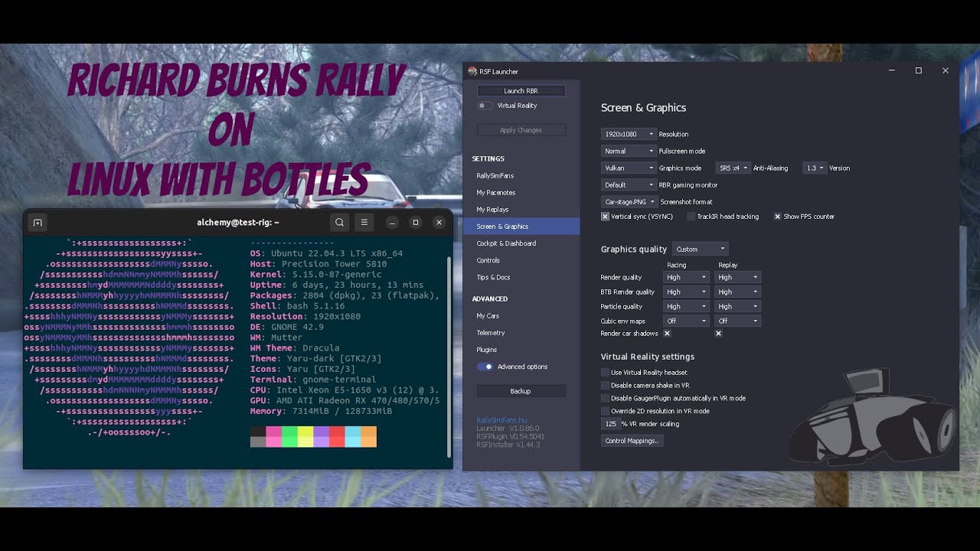
Task: Click the green color block in terminal
Action: (289, 436)
